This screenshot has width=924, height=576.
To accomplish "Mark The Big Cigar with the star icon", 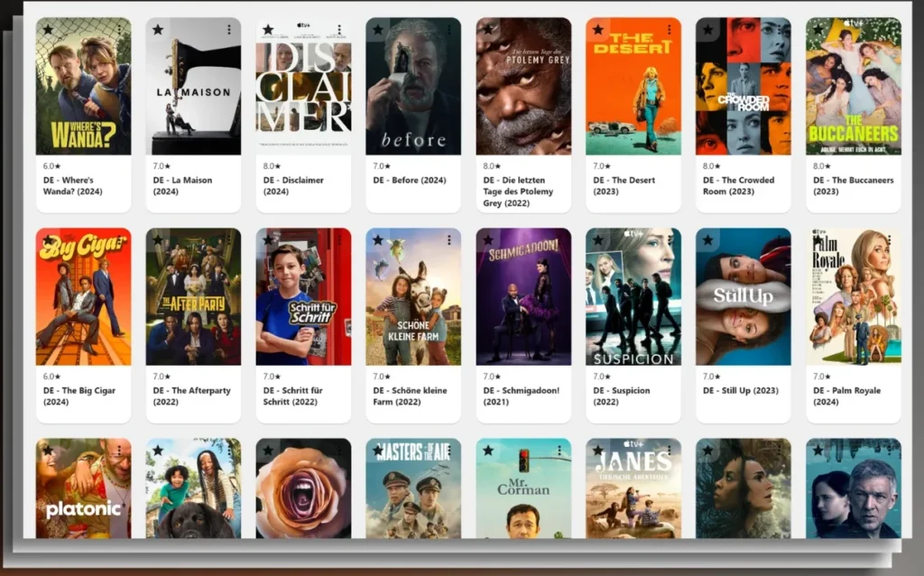I will (48, 240).
